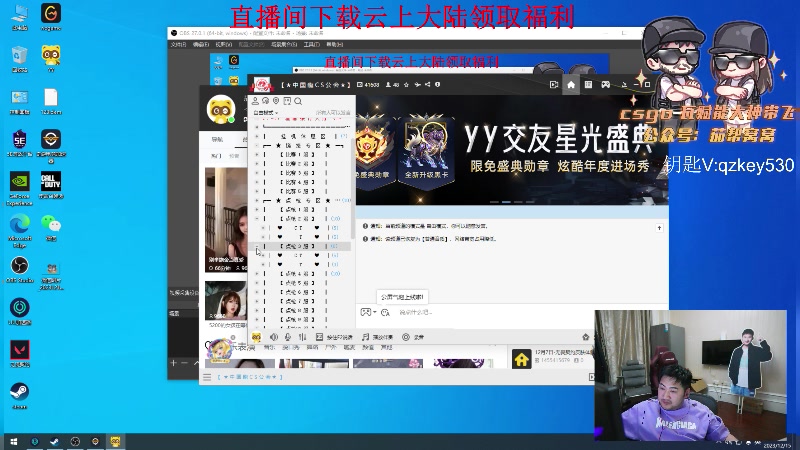Open GeForce Experience desktop shortcut

[19, 188]
